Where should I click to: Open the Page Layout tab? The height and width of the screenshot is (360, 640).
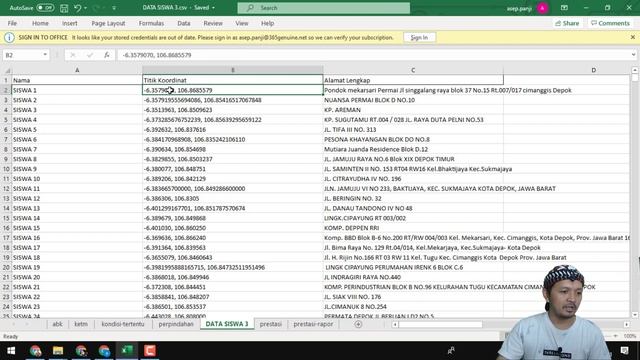tap(108, 23)
